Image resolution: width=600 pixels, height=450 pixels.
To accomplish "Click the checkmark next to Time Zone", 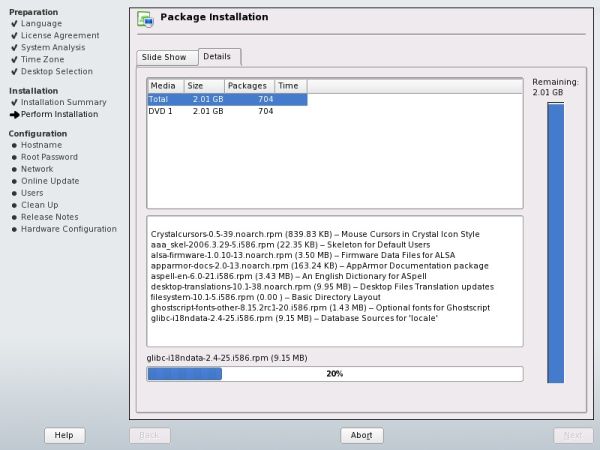I will coord(15,60).
